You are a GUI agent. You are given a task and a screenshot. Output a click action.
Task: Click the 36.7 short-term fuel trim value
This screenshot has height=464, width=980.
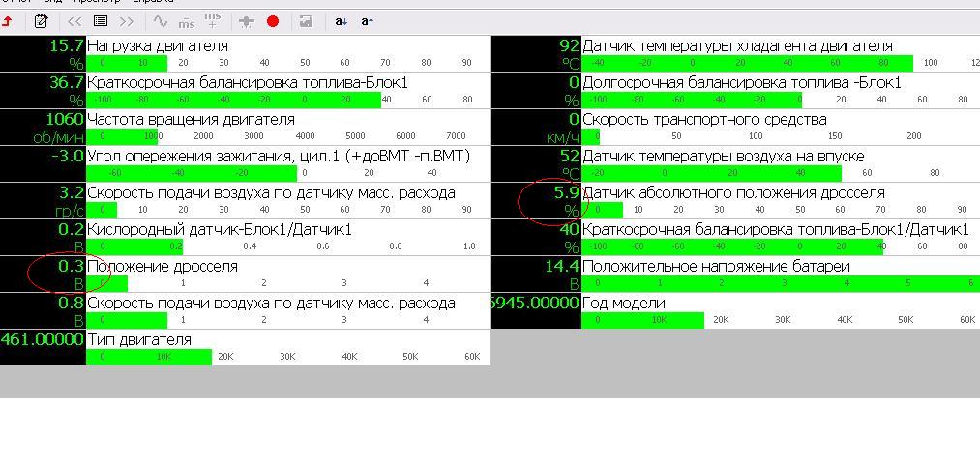tap(67, 82)
